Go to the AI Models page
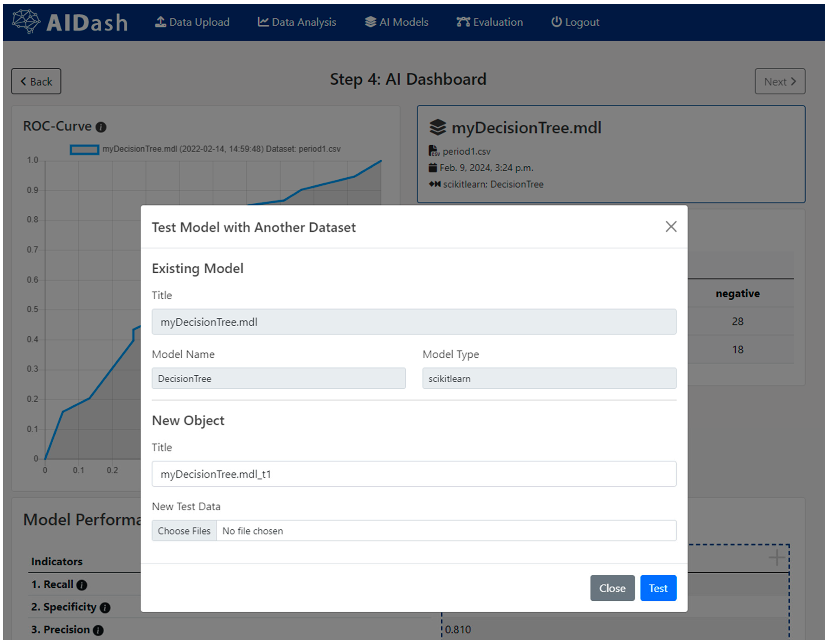 [x=397, y=22]
